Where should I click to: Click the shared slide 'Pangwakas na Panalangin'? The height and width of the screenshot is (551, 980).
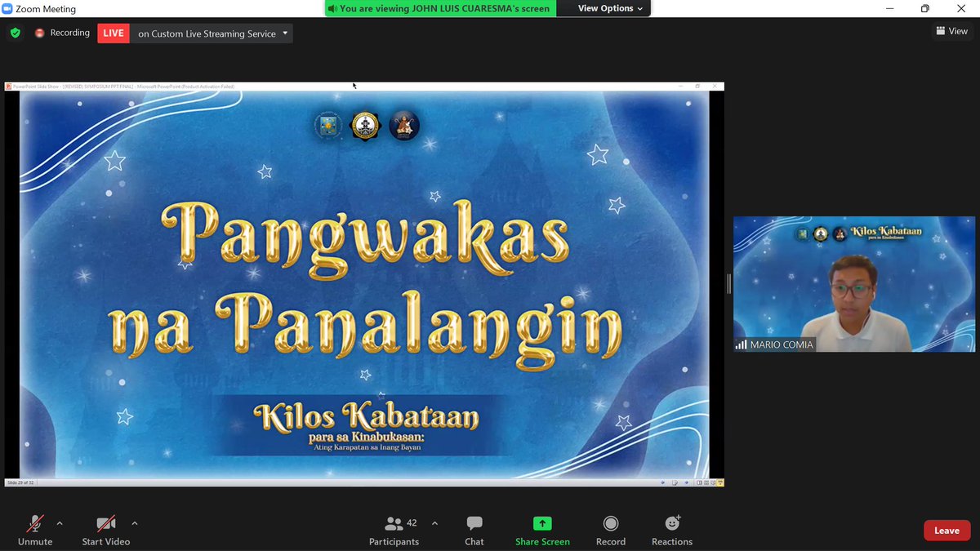tap(364, 284)
